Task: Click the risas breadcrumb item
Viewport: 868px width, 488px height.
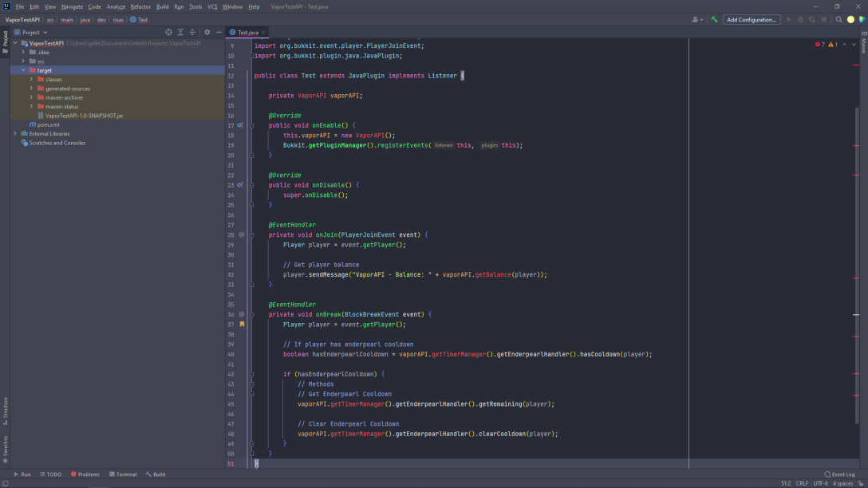Action: 118,20
